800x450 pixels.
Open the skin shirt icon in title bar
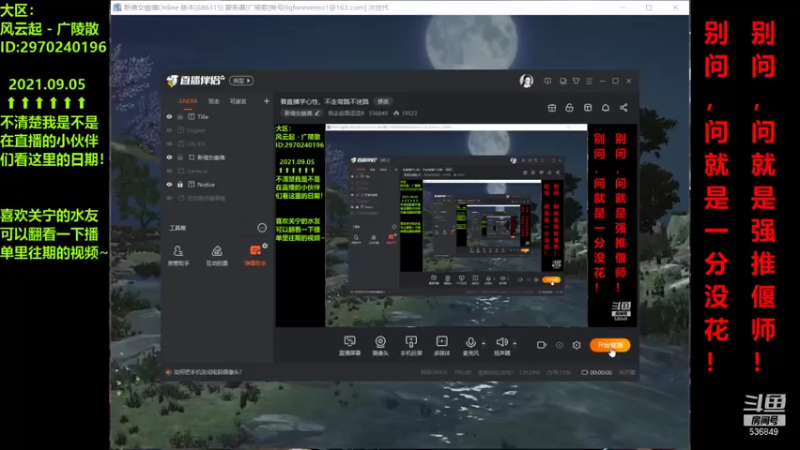coord(576,81)
